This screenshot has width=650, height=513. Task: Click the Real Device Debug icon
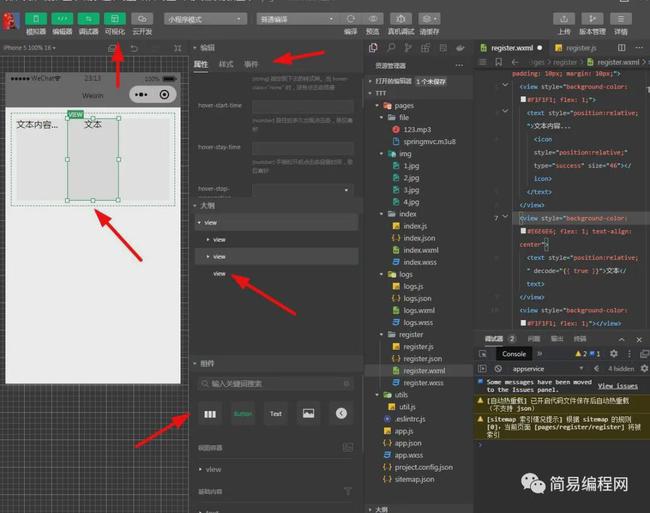pyautogui.click(x=401, y=18)
